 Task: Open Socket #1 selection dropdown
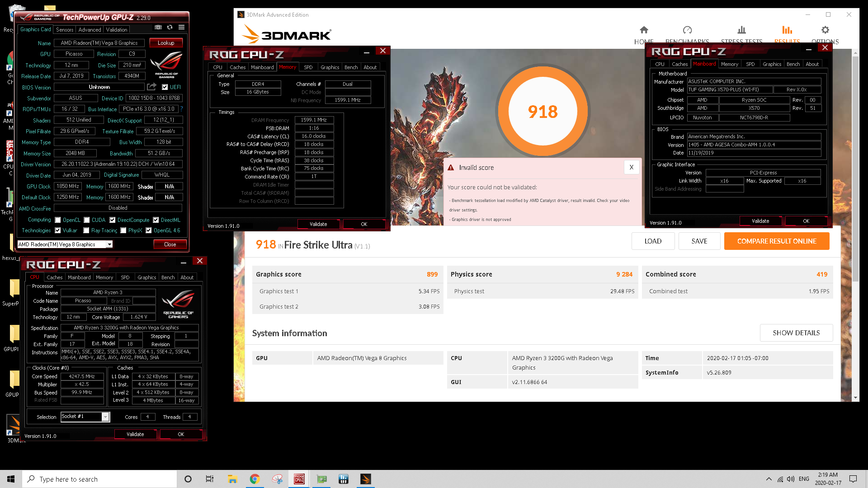click(105, 417)
